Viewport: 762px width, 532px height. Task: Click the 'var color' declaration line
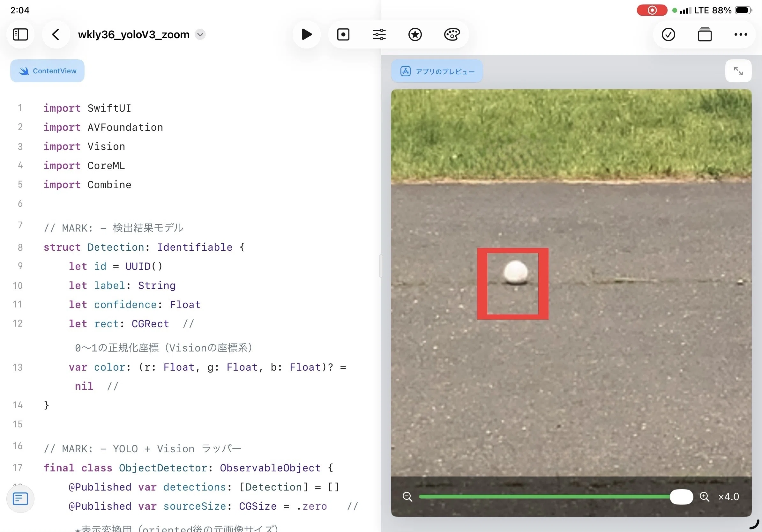pos(207,367)
